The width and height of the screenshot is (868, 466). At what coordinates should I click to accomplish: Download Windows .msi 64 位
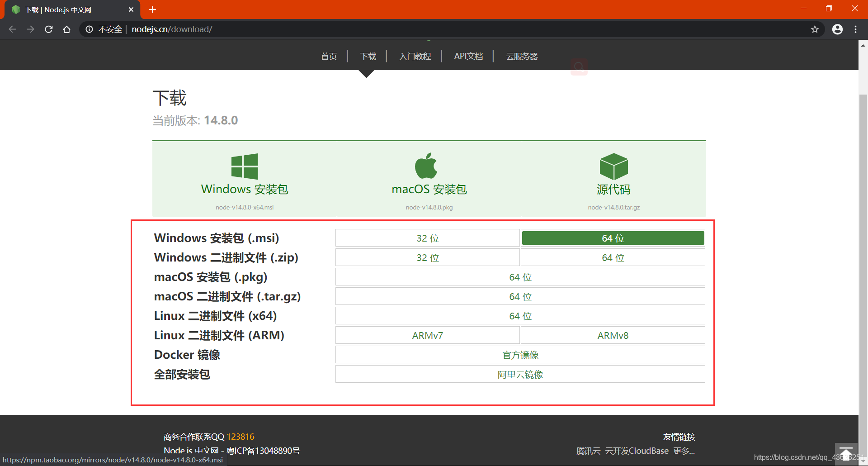[613, 238]
